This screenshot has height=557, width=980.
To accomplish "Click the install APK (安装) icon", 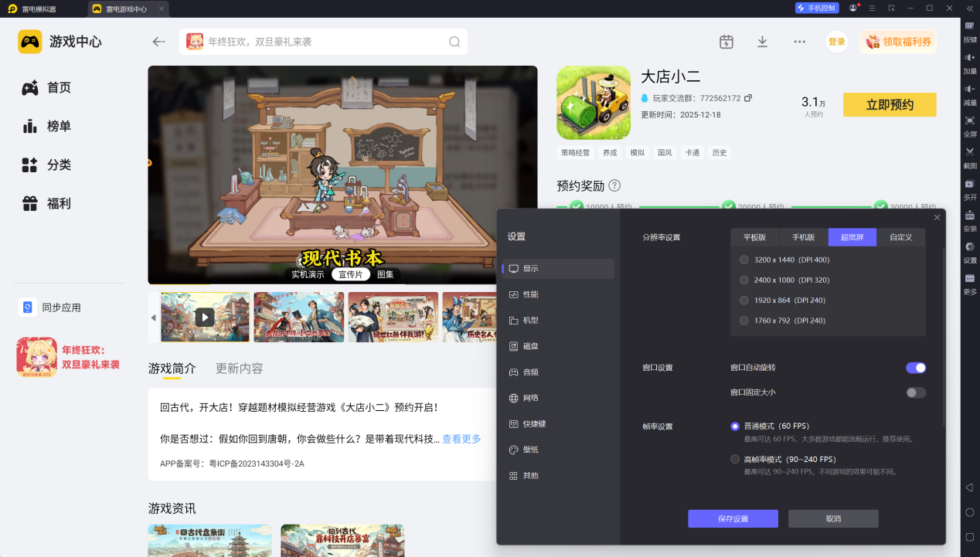I will point(969,216).
